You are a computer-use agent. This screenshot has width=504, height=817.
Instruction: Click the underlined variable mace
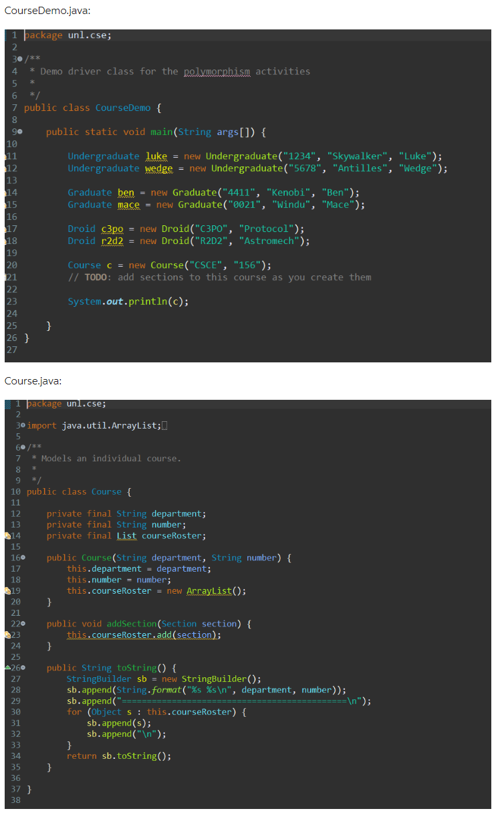[x=128, y=205]
